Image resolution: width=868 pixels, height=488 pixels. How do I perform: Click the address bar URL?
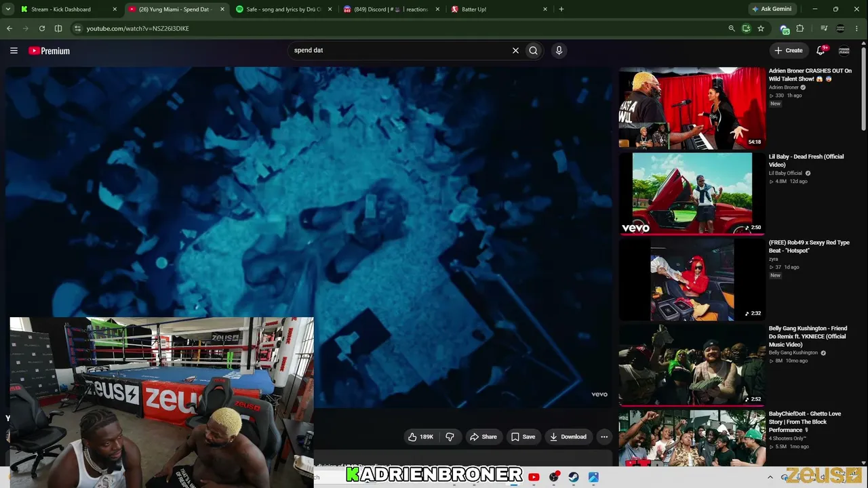[x=138, y=28]
